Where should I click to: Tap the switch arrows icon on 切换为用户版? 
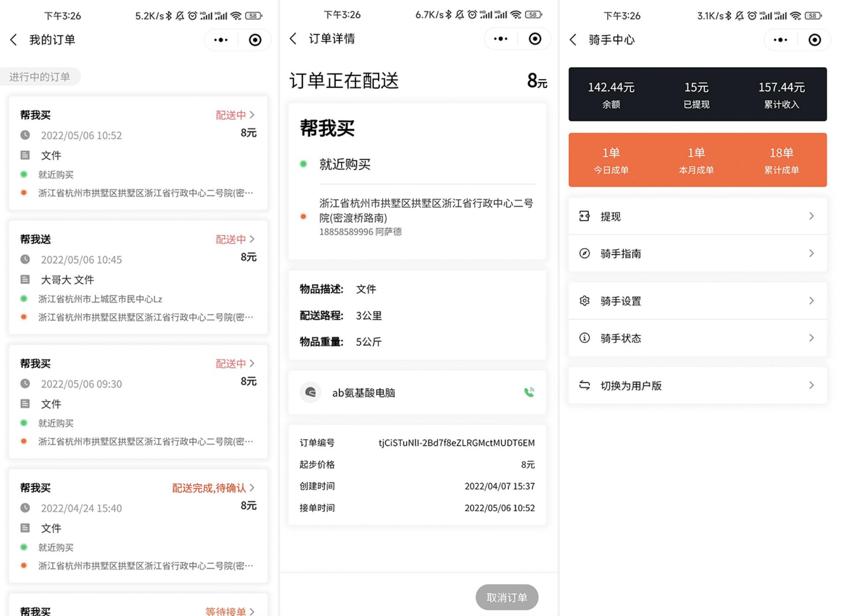(x=584, y=386)
